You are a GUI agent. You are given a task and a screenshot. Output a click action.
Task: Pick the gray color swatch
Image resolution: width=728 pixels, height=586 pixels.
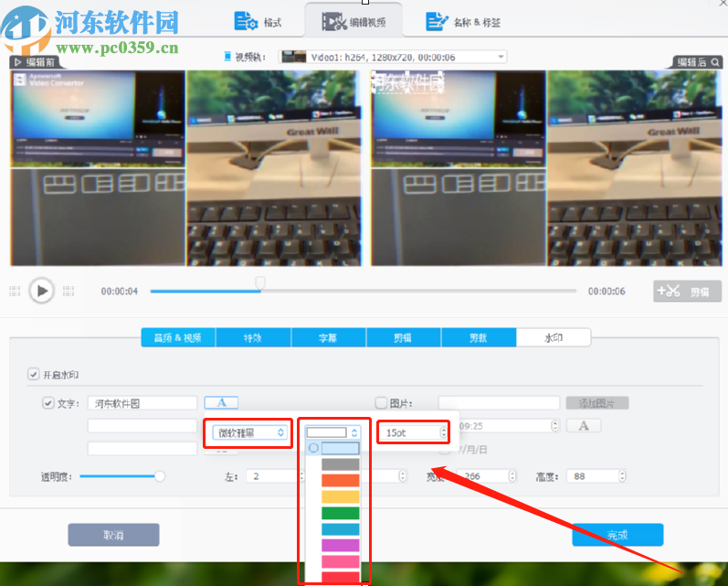[341, 464]
